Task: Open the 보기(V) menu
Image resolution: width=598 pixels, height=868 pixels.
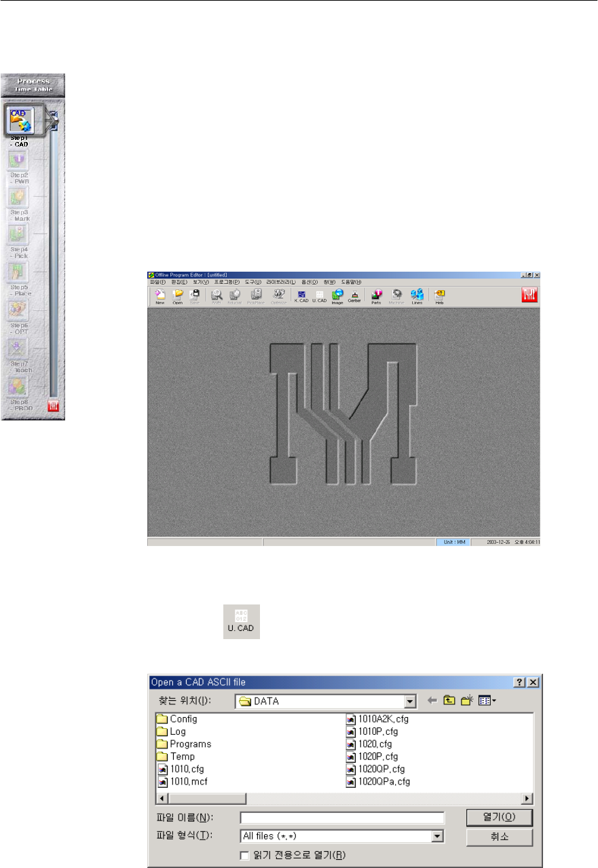Action: coord(202,282)
